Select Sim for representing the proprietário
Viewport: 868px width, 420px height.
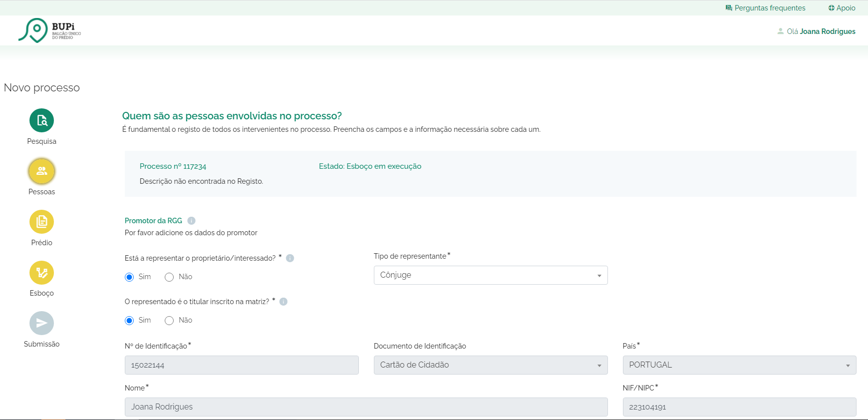129,277
